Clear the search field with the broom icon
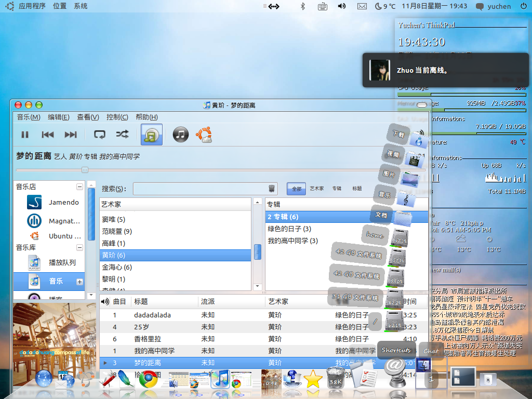 (271, 189)
